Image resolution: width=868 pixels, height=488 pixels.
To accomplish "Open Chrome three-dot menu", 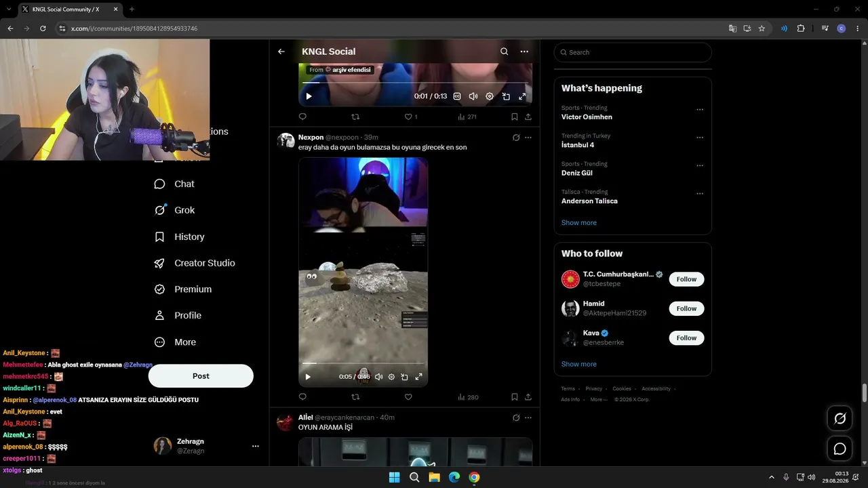I will pos(858,28).
